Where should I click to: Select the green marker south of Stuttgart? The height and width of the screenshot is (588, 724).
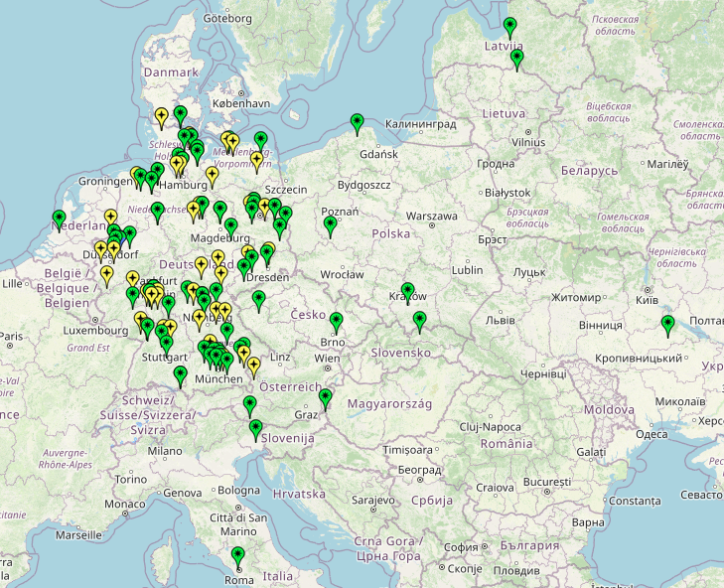point(180,375)
